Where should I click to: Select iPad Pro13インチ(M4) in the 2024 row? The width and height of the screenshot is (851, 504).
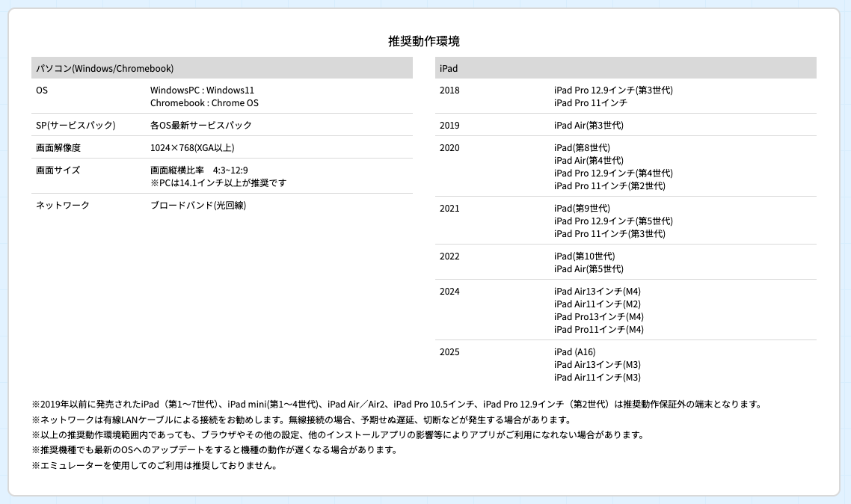pyautogui.click(x=598, y=316)
